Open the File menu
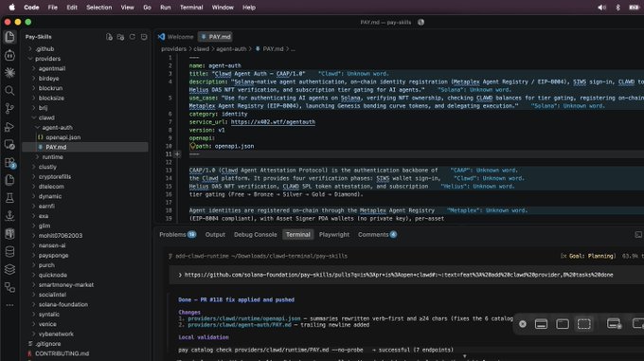This screenshot has width=644, height=361. click(53, 8)
